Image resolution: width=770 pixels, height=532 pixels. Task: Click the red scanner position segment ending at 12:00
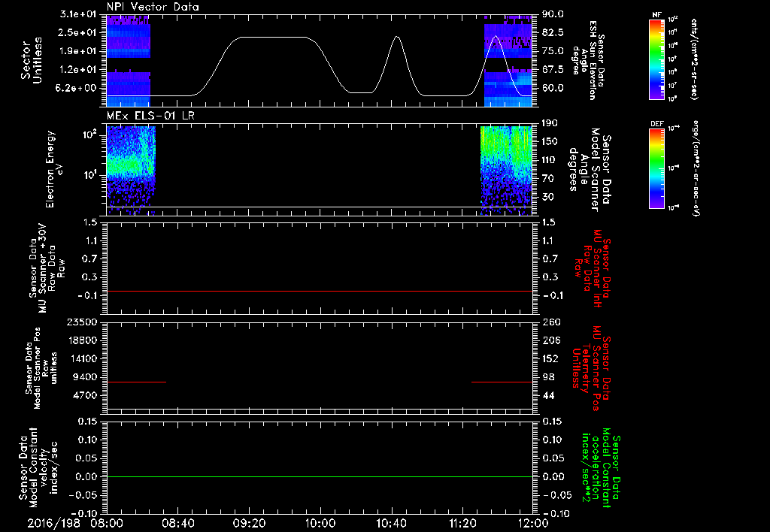[x=502, y=382]
